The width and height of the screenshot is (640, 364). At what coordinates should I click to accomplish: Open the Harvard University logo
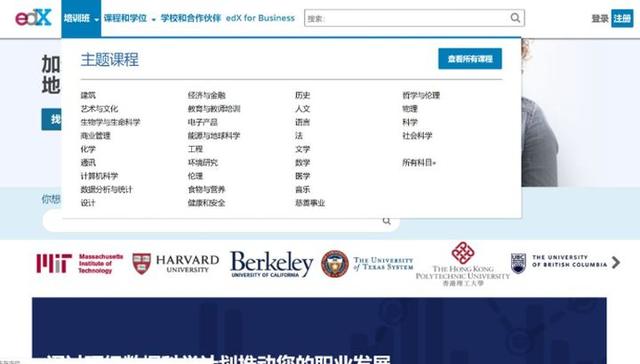coord(176,264)
